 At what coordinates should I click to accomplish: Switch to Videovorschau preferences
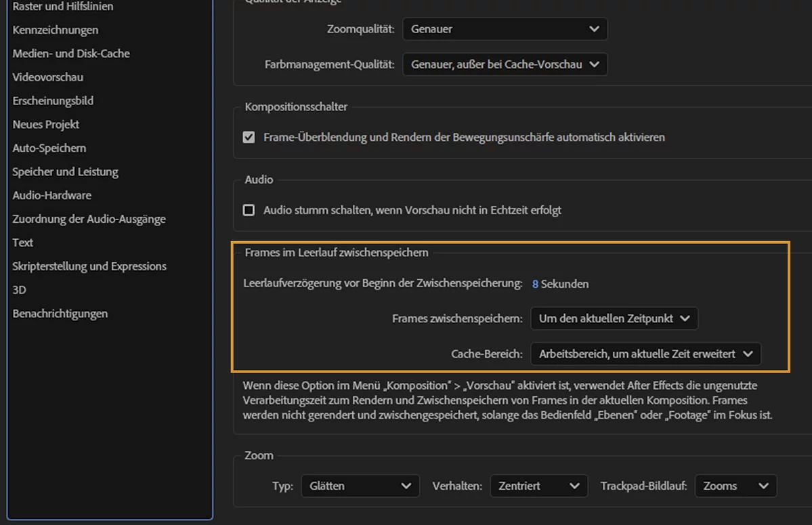click(x=48, y=77)
